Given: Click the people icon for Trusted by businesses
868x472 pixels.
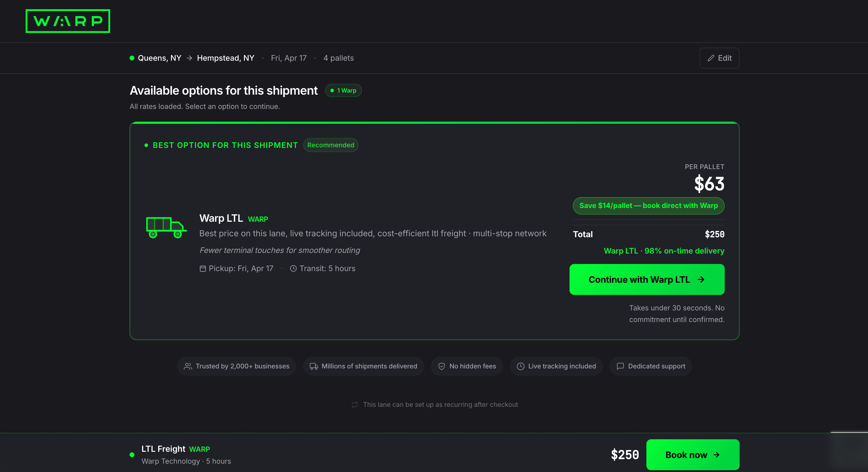Looking at the screenshot, I should click(188, 366).
